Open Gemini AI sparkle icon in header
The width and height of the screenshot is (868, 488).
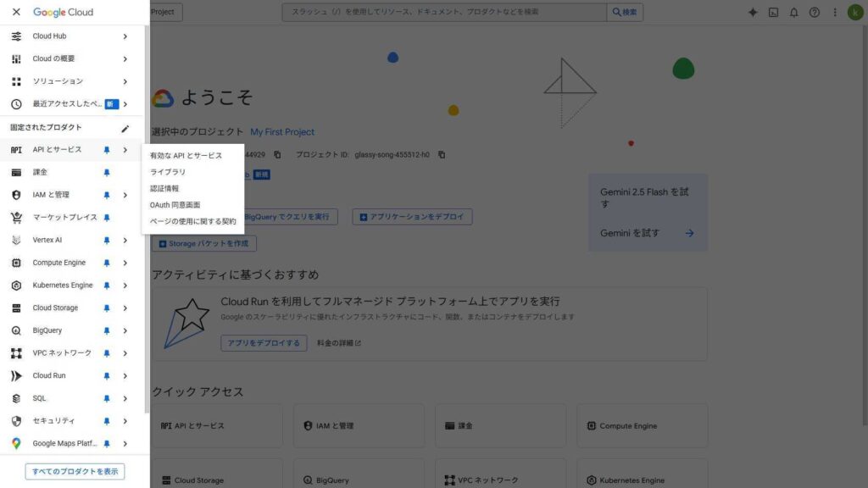753,12
